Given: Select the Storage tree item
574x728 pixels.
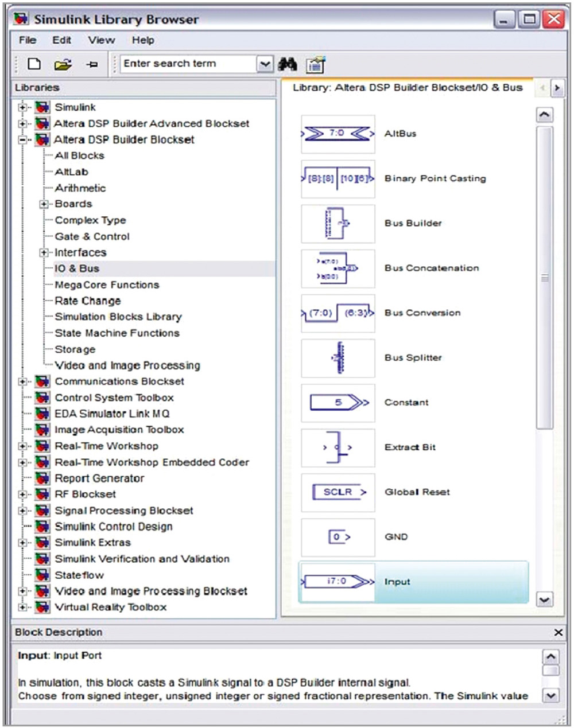Looking at the screenshot, I should 75,349.
